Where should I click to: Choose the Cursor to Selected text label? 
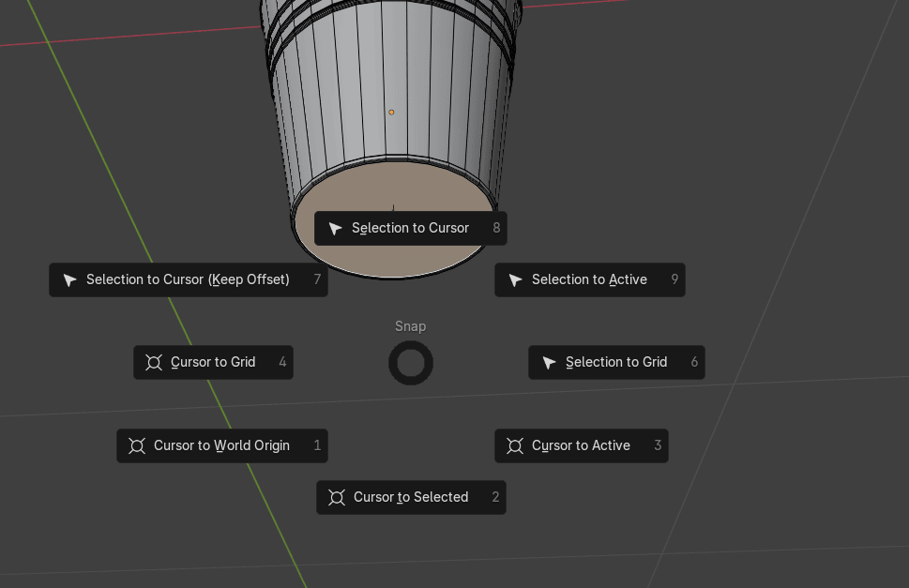coord(411,497)
